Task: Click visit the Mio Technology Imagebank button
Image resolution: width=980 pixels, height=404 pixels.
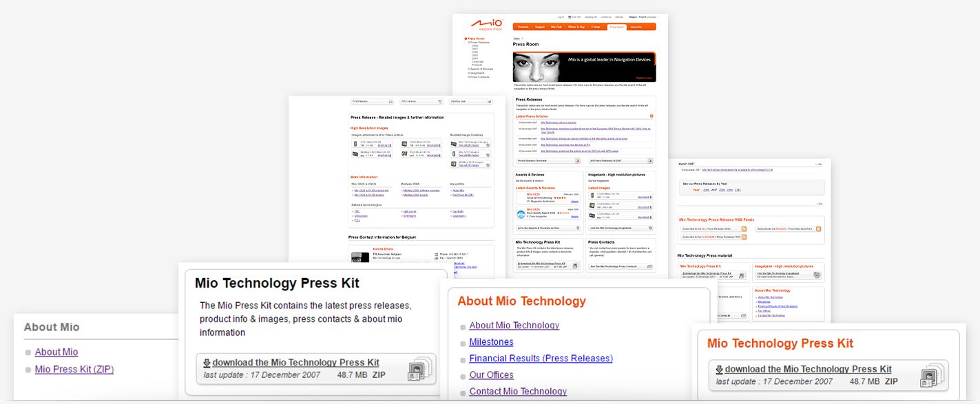Action: [620, 228]
